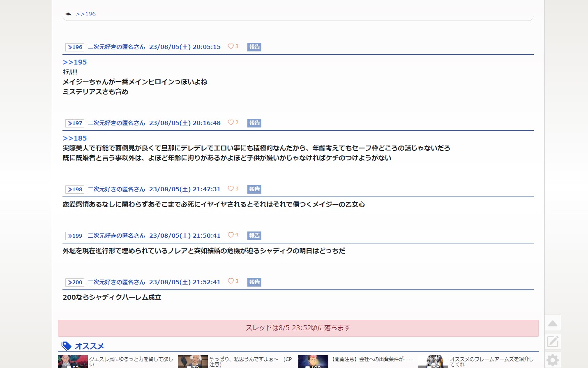The height and width of the screenshot is (368, 588).
Task: Report post 200 via 報告
Action: [x=254, y=282]
